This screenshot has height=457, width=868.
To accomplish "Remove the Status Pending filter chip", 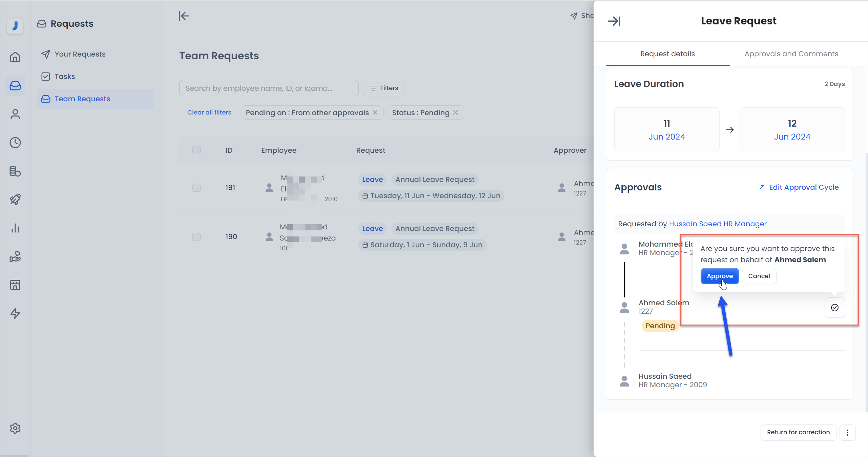I will click(x=456, y=112).
